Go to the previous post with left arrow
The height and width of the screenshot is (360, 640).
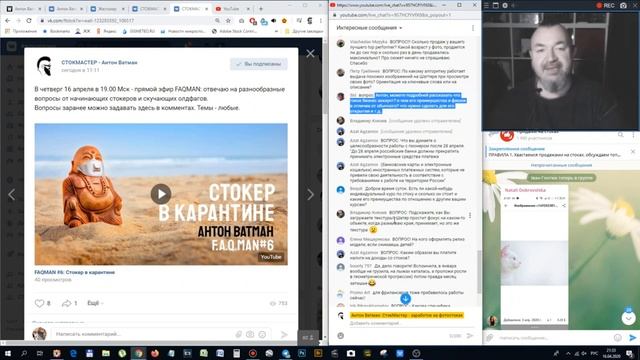12,194
